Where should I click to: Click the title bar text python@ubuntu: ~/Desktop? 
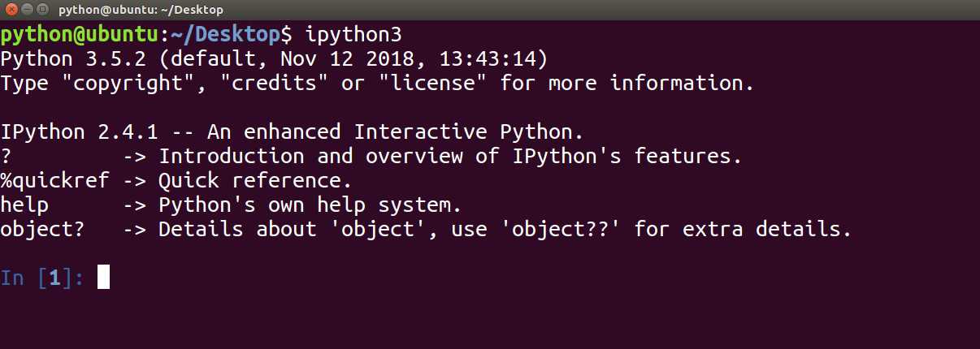point(141,10)
